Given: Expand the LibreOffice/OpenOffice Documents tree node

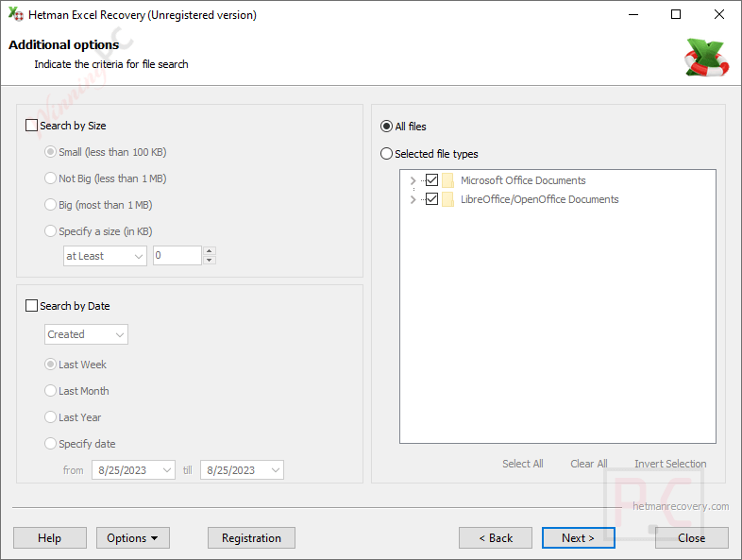Looking at the screenshot, I should point(413,199).
